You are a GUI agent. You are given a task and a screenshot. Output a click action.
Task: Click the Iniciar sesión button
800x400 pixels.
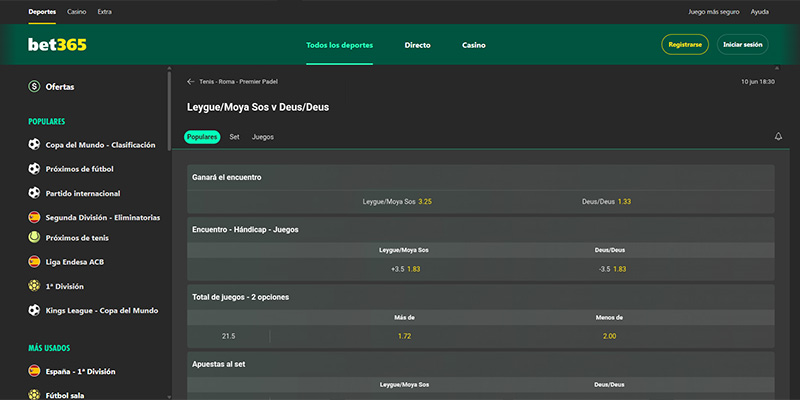point(742,45)
